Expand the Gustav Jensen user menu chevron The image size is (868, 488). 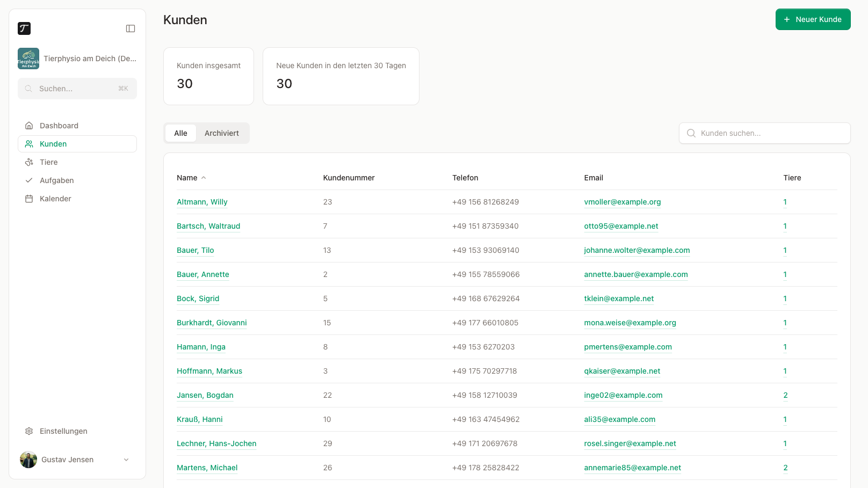pyautogui.click(x=126, y=460)
